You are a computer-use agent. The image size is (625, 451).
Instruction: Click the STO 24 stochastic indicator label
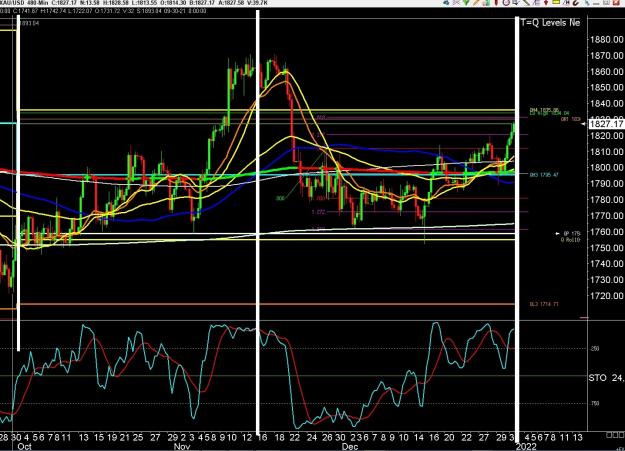pos(606,377)
